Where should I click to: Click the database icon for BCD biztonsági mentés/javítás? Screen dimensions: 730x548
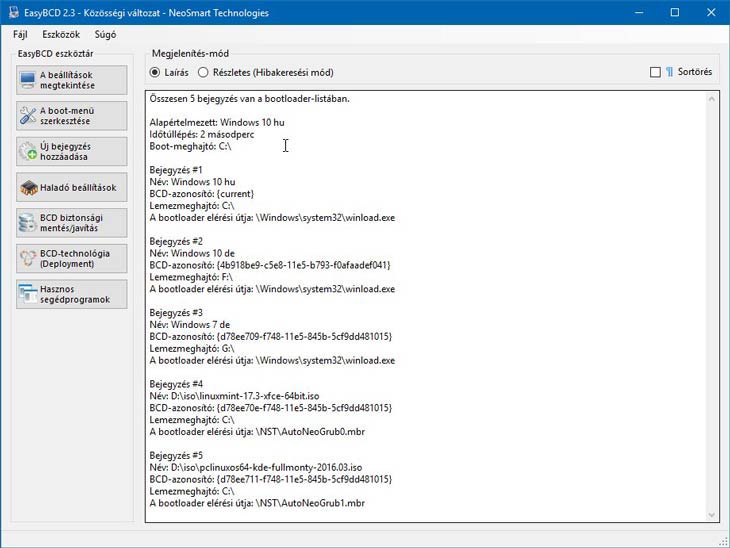pos(28,223)
